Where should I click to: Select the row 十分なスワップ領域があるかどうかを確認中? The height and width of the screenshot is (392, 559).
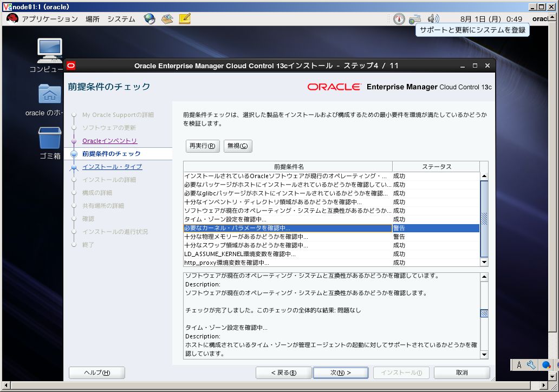point(331,245)
